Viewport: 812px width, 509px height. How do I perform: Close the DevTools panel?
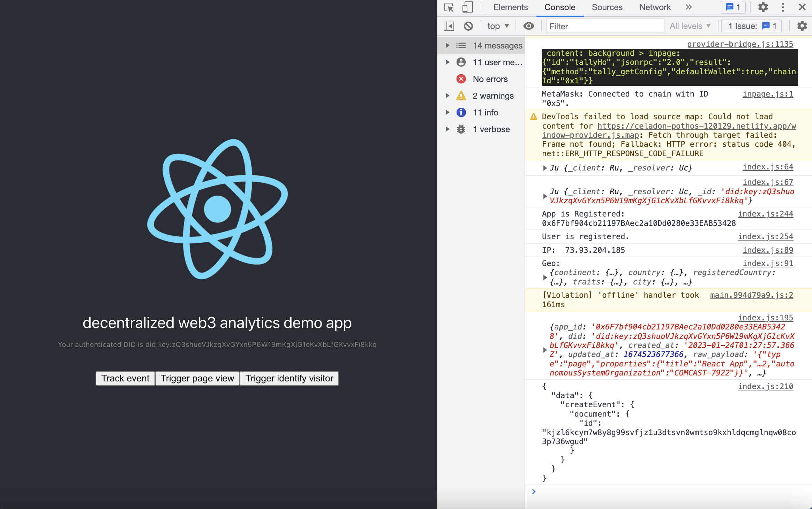tap(802, 7)
